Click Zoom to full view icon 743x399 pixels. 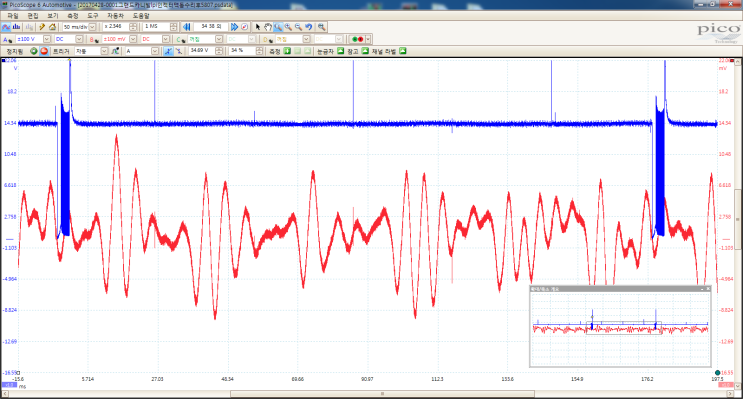point(321,27)
